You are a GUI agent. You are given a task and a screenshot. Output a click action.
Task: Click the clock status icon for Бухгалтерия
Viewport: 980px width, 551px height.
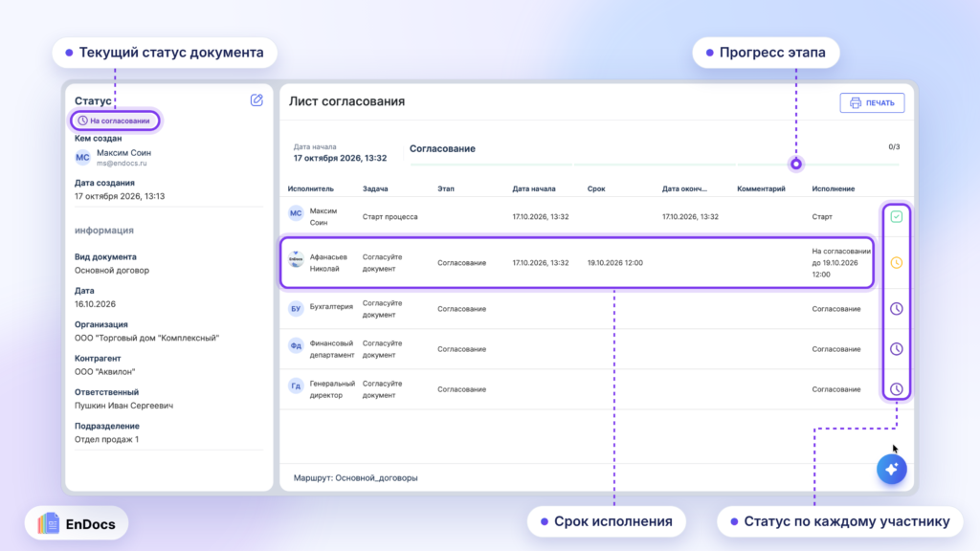pos(896,309)
